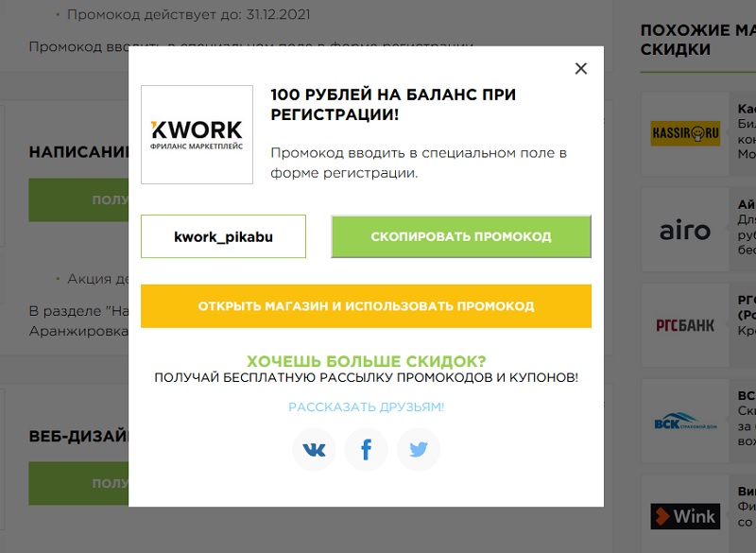Click ОТКРЫТЬ МАГАЗИН И ИСПОЛЬЗОВАТЬ ПРОМОКОД
The image size is (756, 553).
(x=366, y=306)
